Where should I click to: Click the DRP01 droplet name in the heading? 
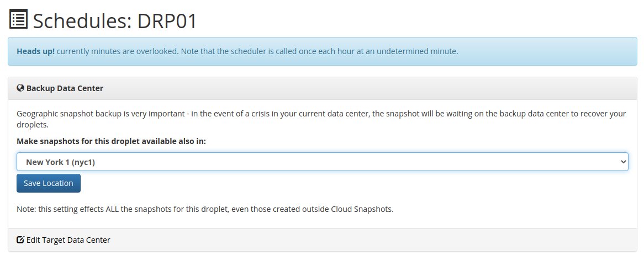[x=167, y=20]
